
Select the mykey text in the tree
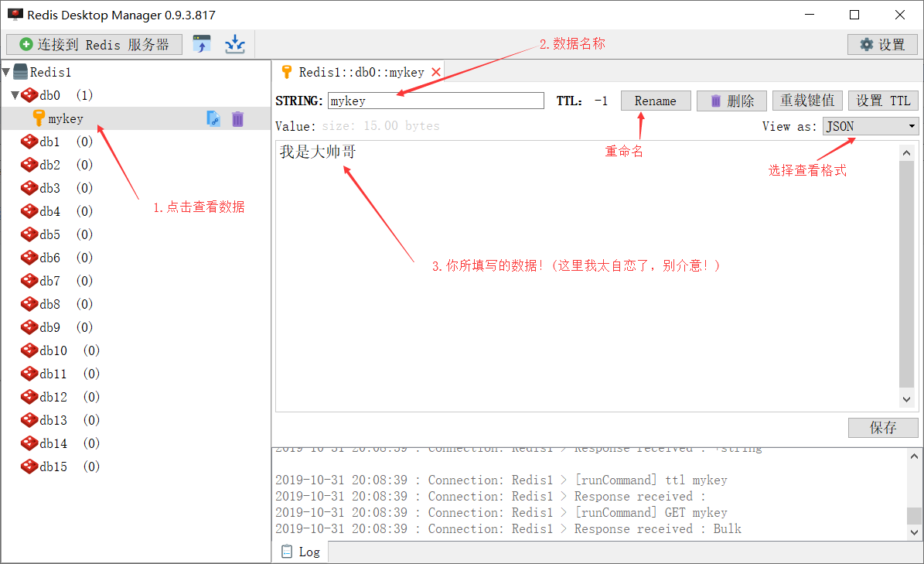click(66, 119)
